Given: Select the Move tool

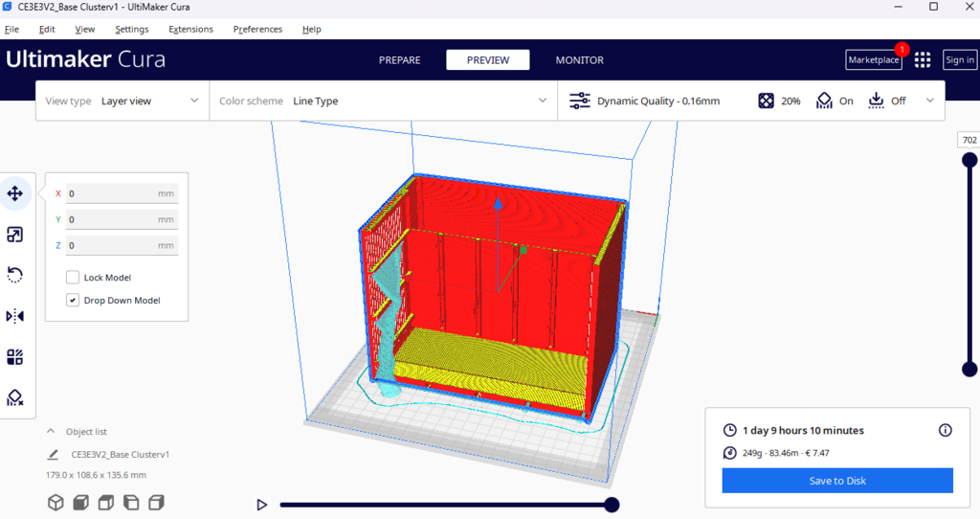Looking at the screenshot, I should (x=15, y=193).
